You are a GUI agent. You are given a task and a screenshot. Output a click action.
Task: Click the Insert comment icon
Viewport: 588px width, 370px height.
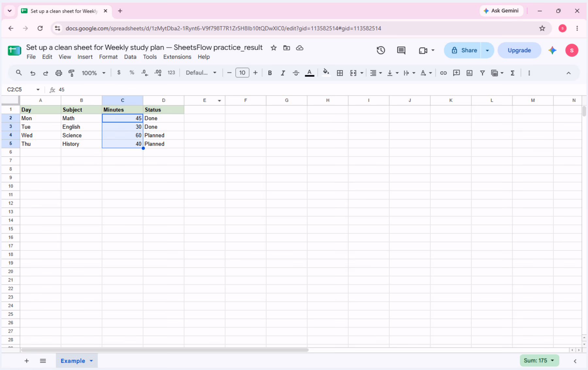[x=456, y=73]
